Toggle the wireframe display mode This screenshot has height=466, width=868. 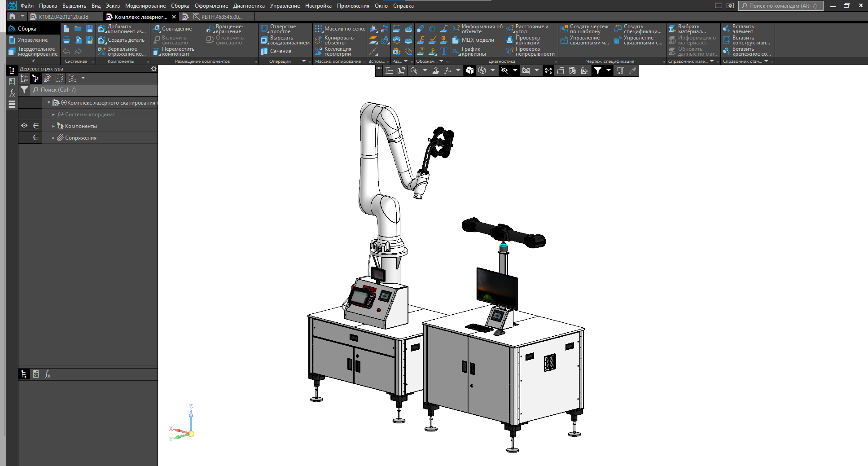pos(482,70)
